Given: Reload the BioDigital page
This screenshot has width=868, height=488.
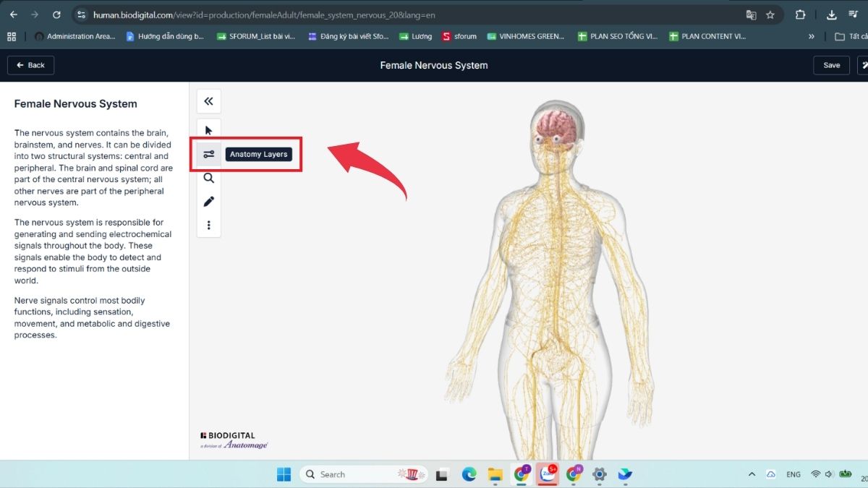Looking at the screenshot, I should click(x=57, y=14).
